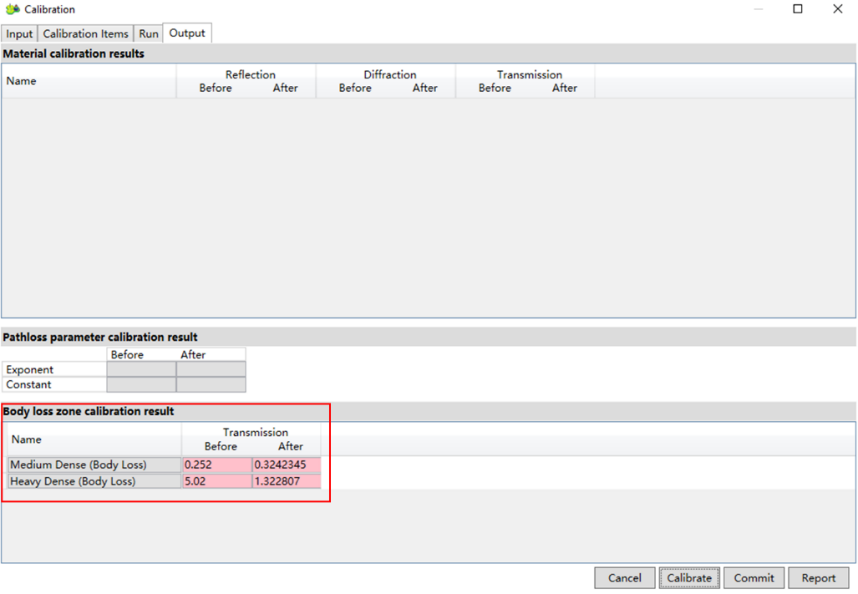Image resolution: width=858 pixels, height=594 pixels.
Task: Select the Output tab
Action: 187,33
